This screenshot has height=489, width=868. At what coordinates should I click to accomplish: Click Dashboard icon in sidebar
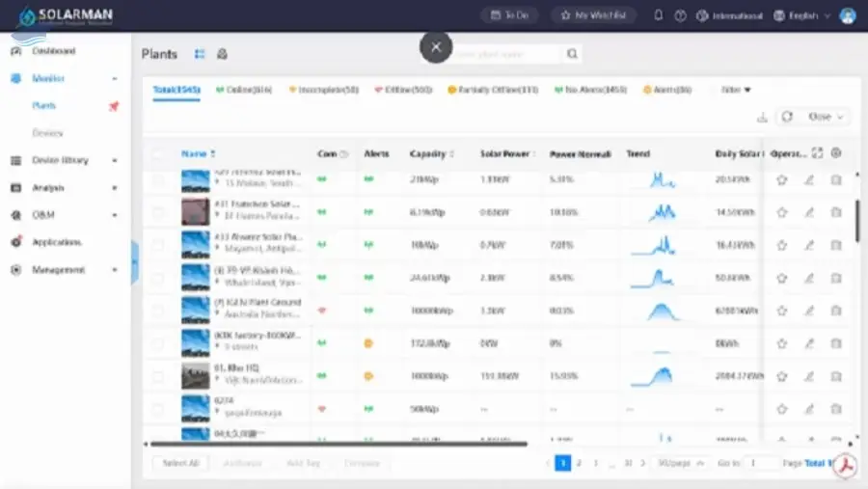click(16, 51)
